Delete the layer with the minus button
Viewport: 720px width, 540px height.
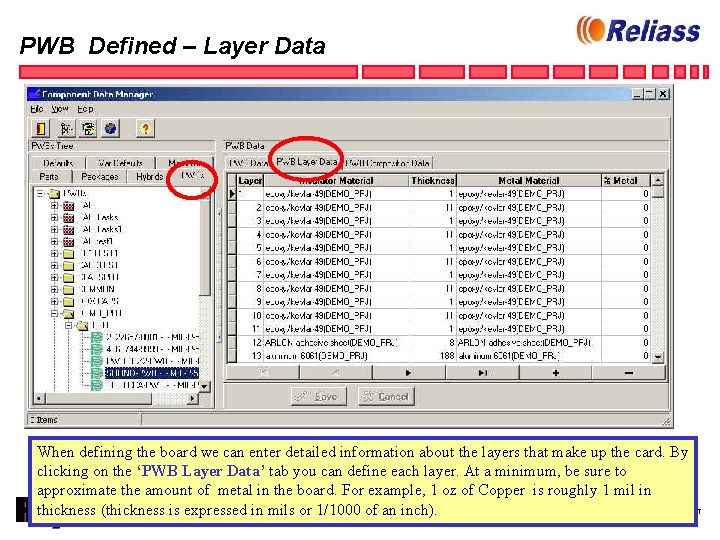(x=629, y=373)
